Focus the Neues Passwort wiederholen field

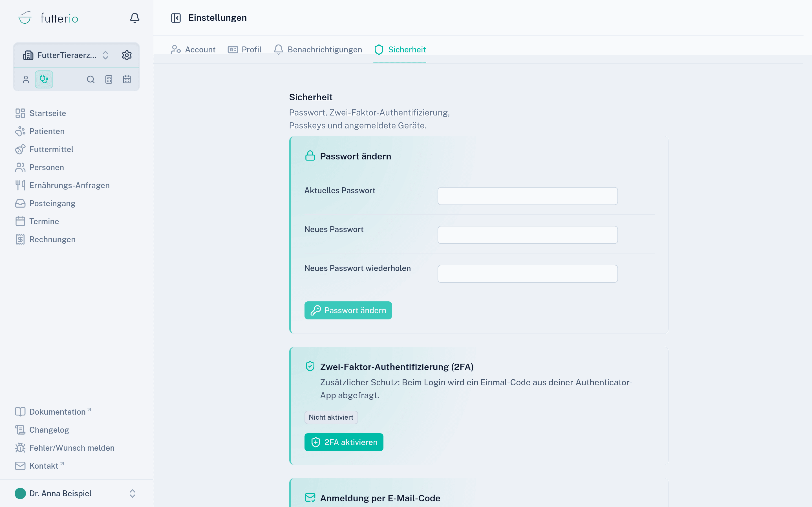(528, 273)
